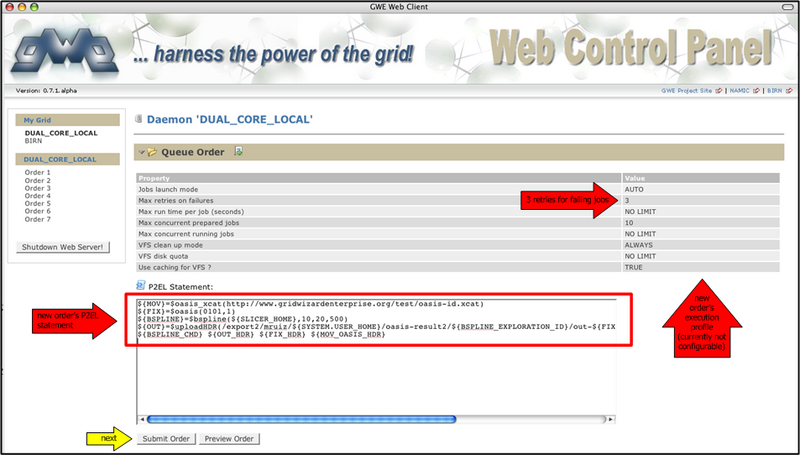Screen dimensions: 800x455
Task: Click the document icon beside Queue Order
Action: 238,152
